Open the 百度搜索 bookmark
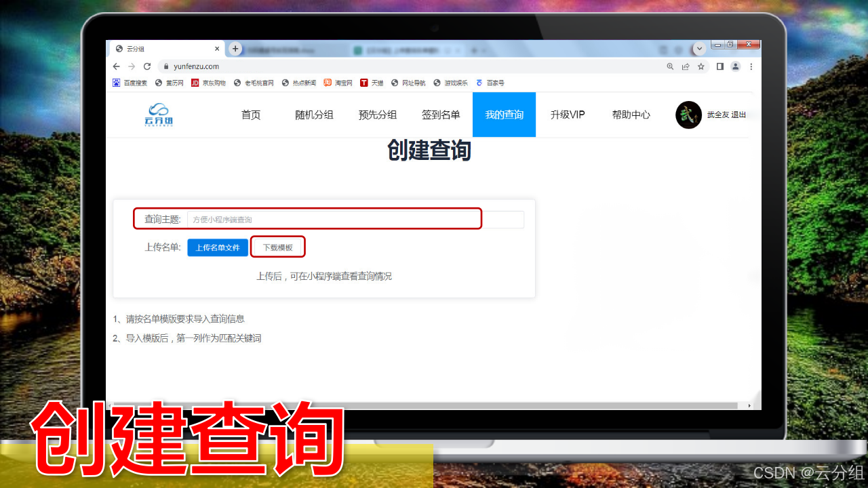This screenshot has width=868, height=488. pos(130,83)
